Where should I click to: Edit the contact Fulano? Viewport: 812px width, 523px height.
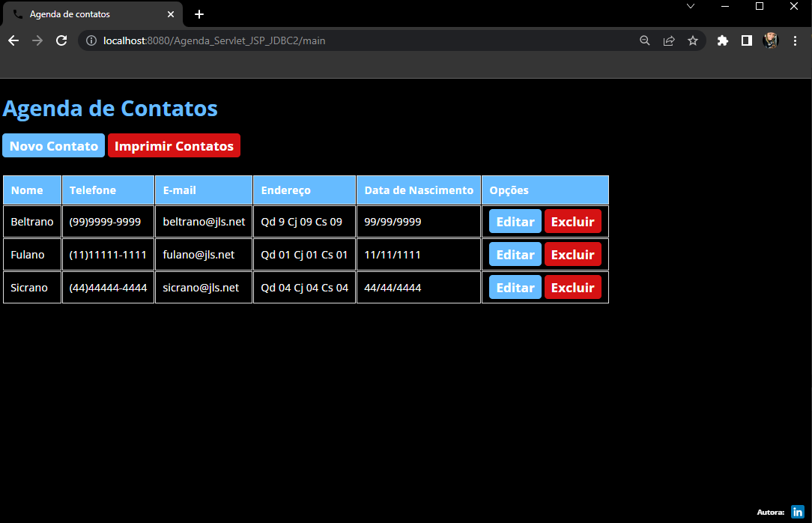click(515, 254)
